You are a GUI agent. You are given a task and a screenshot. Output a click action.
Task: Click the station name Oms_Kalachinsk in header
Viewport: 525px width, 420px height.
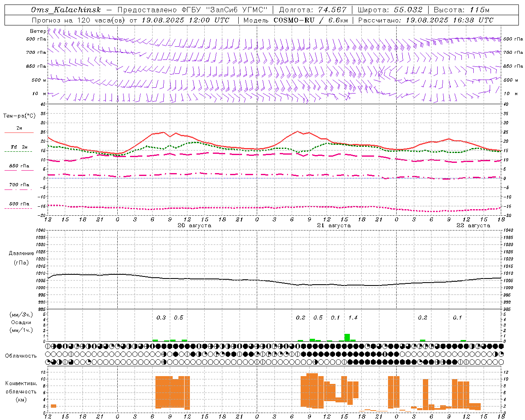[x=66, y=10]
